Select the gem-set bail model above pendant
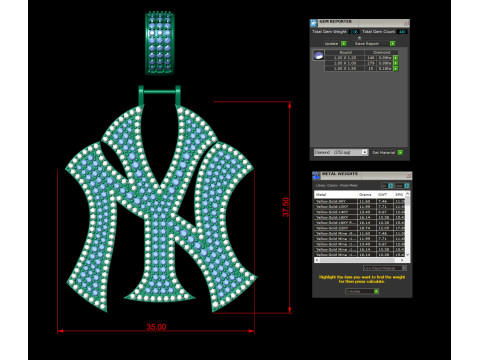The image size is (480, 360). tap(160, 43)
